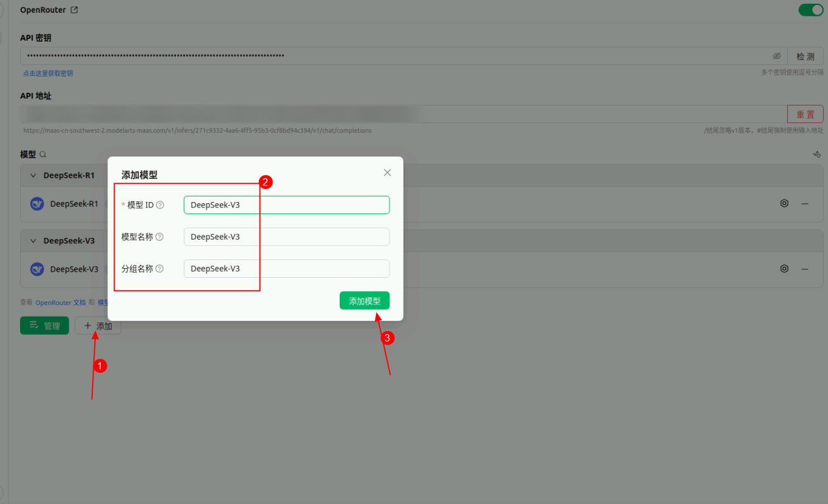The width and height of the screenshot is (828, 504).
Task: Click the blurred API 地址 input field
Action: coord(403,114)
